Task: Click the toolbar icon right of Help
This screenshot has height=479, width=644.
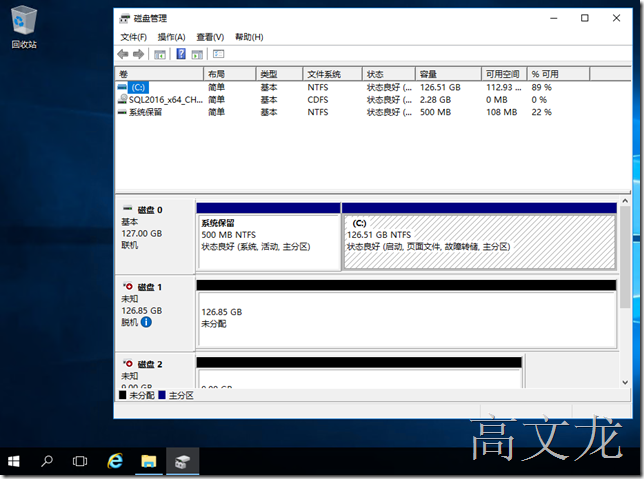Action: pyautogui.click(x=197, y=54)
